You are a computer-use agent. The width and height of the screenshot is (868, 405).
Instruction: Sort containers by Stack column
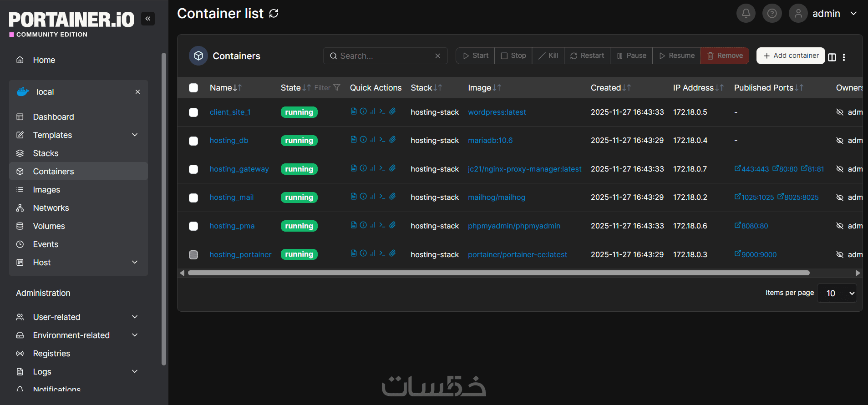tap(426, 88)
